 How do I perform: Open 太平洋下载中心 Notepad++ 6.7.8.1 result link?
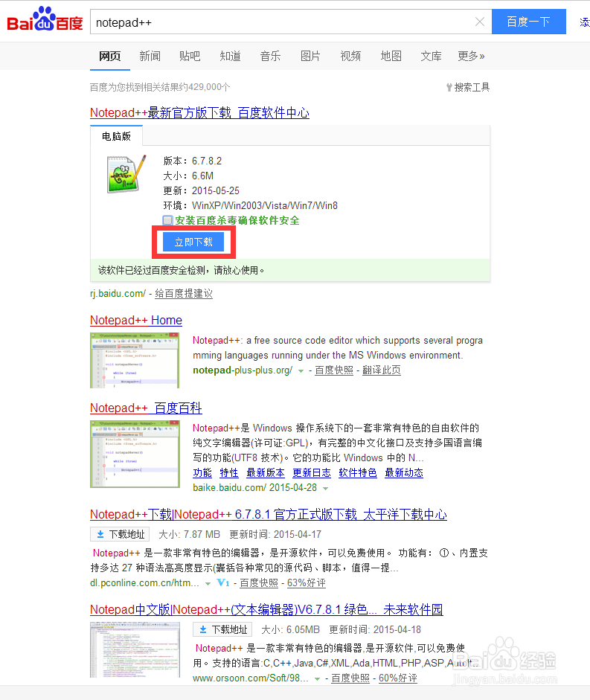(x=269, y=514)
